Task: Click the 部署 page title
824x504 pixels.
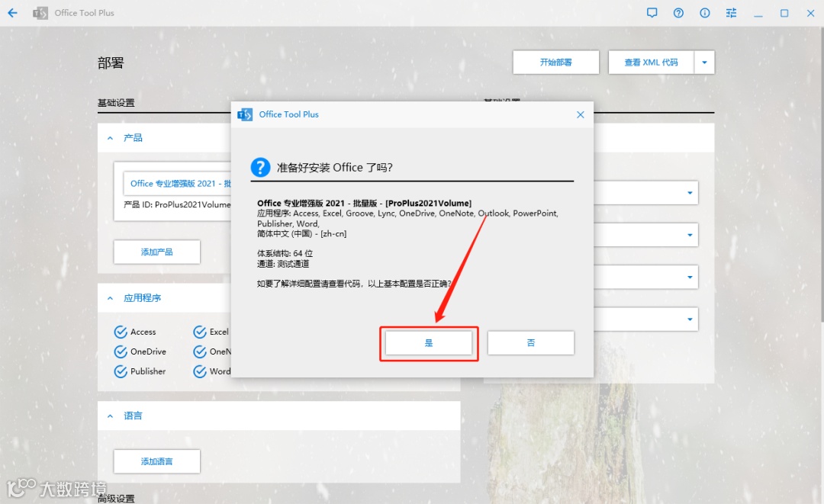Action: [x=111, y=63]
